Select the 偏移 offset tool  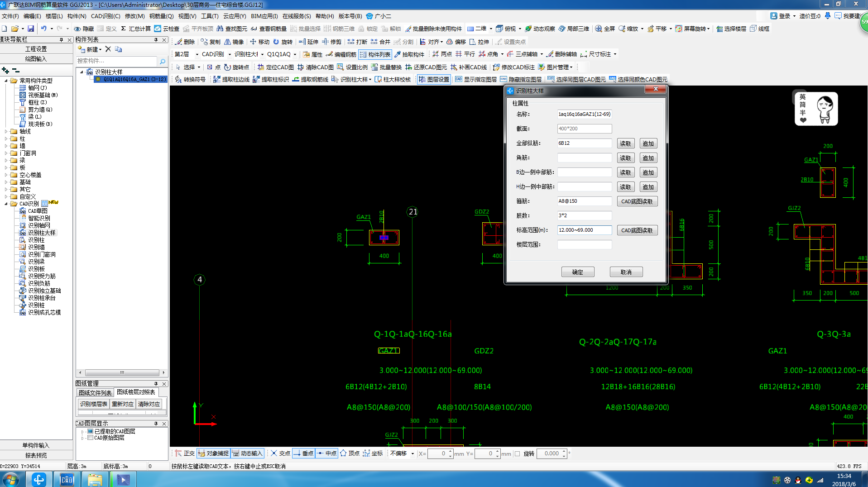[x=456, y=42]
